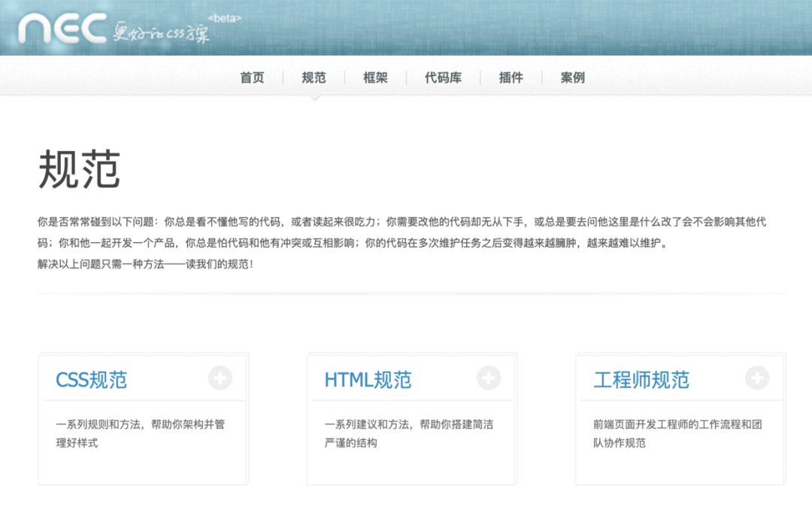Open the CSS规范 title link

click(91, 380)
